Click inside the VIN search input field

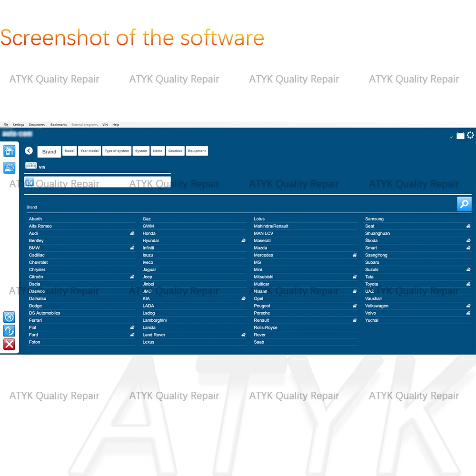pyautogui.click(x=98, y=182)
